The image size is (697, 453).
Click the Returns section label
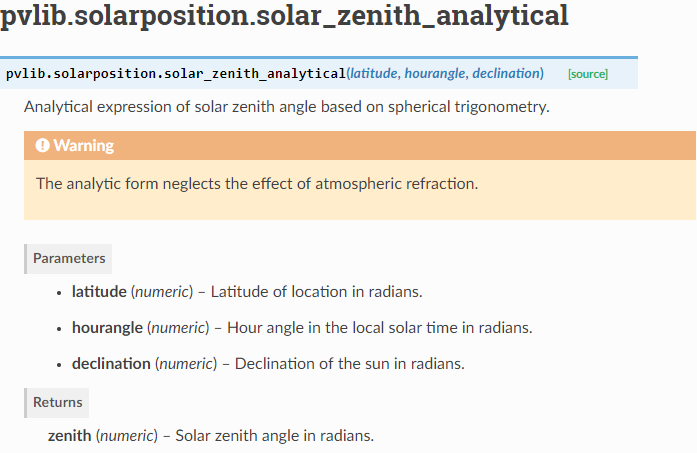pyautogui.click(x=58, y=402)
